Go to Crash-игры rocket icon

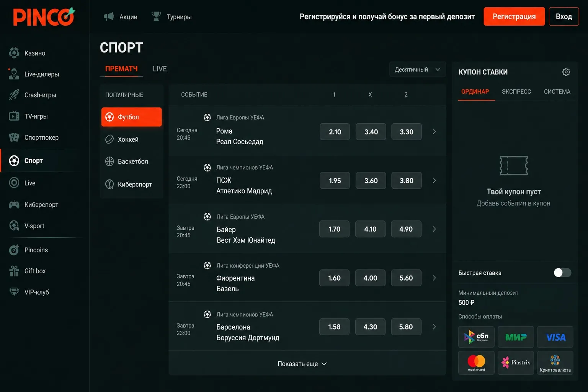[14, 95]
